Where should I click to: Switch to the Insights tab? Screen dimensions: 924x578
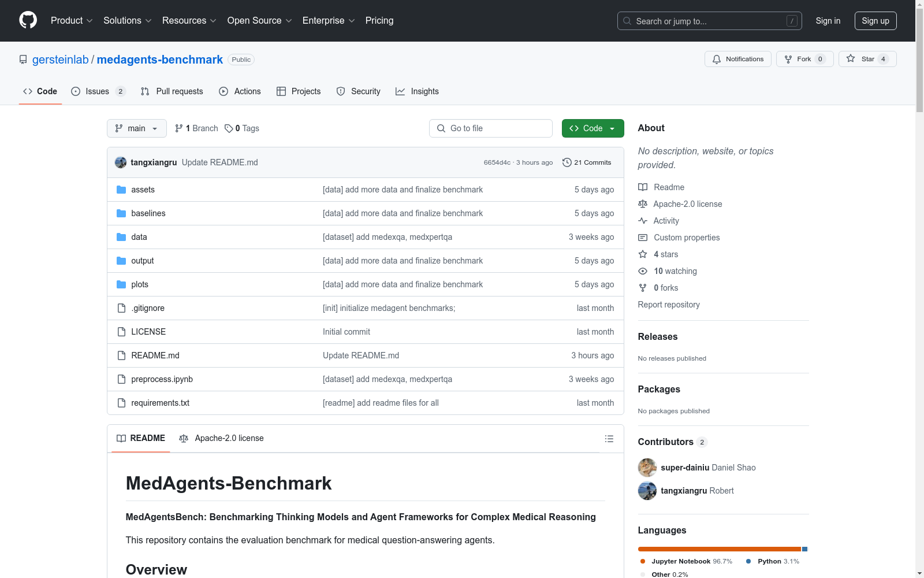pyautogui.click(x=417, y=91)
